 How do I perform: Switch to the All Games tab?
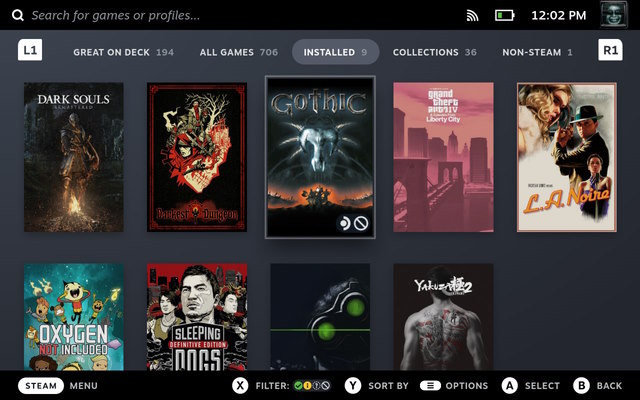[x=239, y=52]
